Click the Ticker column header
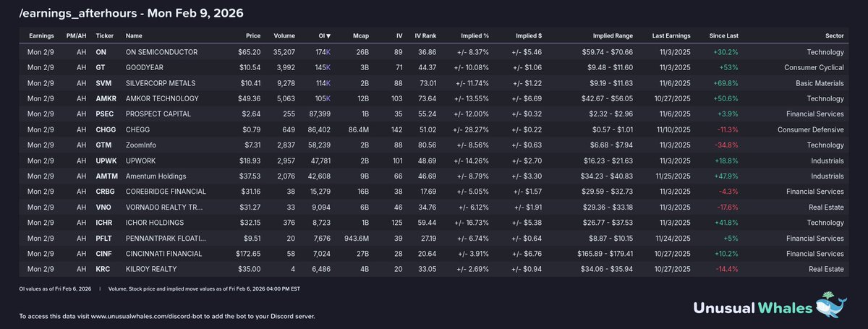The width and height of the screenshot is (868, 329). (106, 36)
